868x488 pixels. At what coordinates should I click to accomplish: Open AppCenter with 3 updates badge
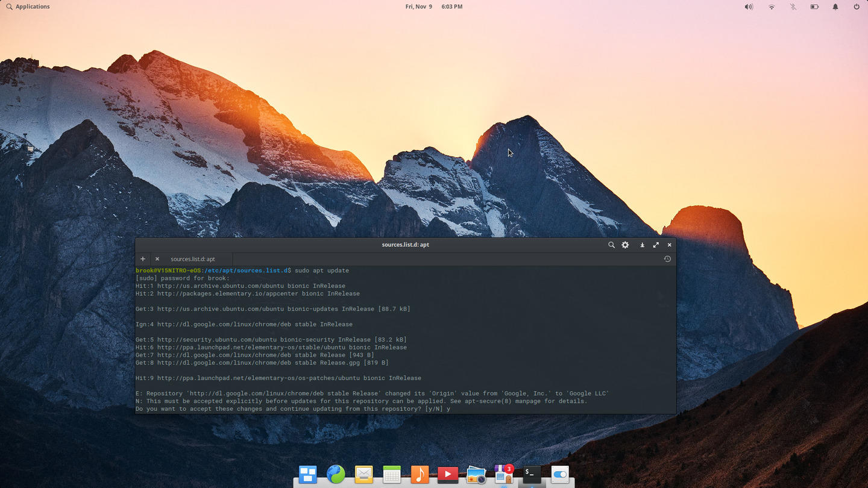point(503,474)
